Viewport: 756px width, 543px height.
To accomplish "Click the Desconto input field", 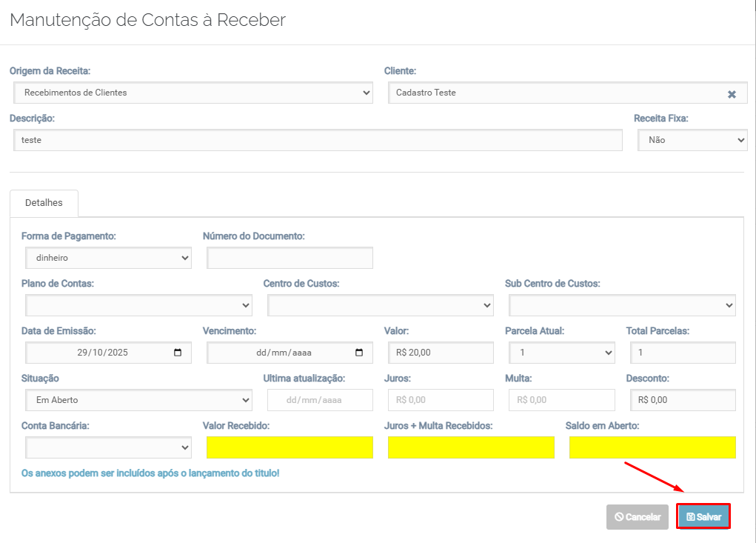I will tap(682, 400).
